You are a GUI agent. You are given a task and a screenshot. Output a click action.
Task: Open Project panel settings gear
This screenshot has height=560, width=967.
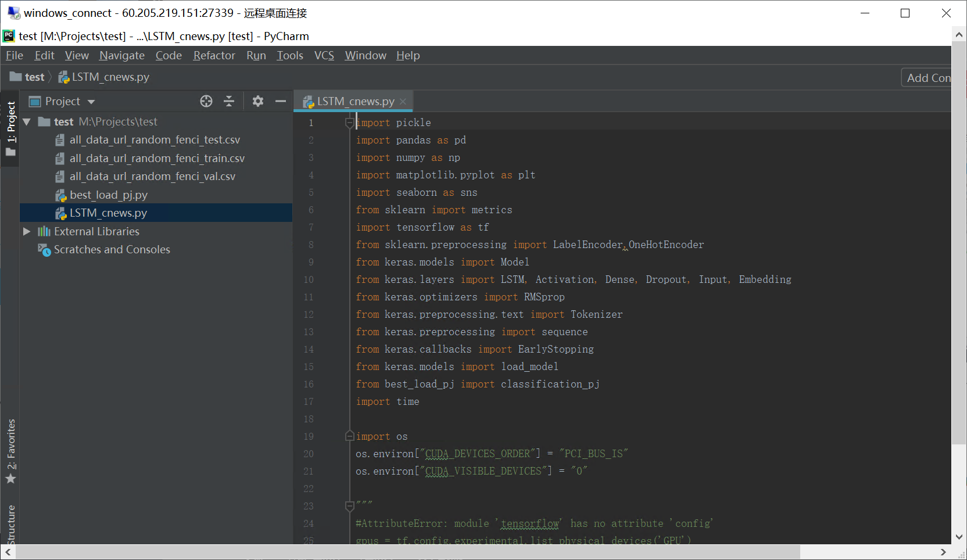coord(258,101)
